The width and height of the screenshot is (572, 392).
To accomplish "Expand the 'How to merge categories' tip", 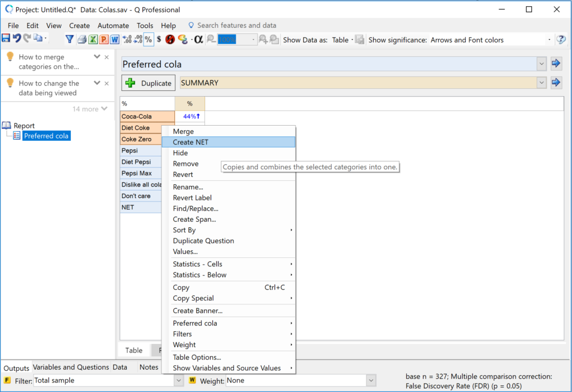I will tap(97, 56).
